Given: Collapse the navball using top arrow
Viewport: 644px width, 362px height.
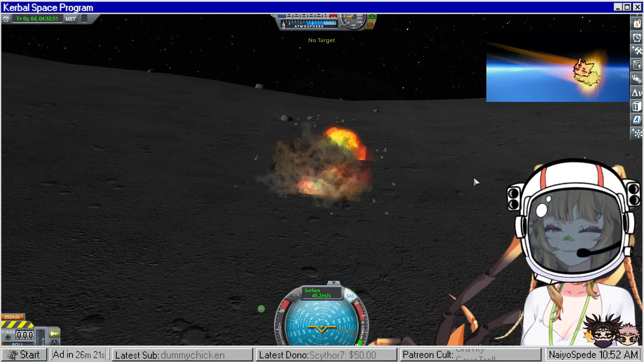Looking at the screenshot, I should [333, 284].
